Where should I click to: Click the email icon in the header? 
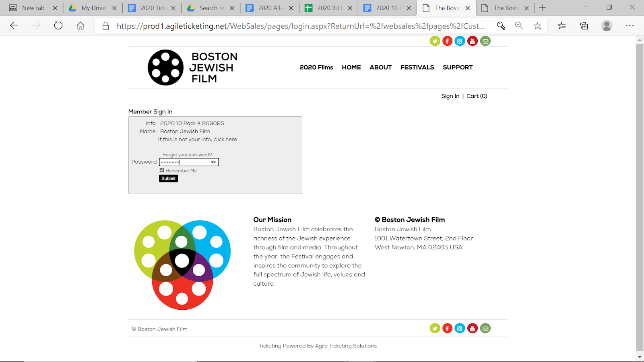click(x=485, y=41)
